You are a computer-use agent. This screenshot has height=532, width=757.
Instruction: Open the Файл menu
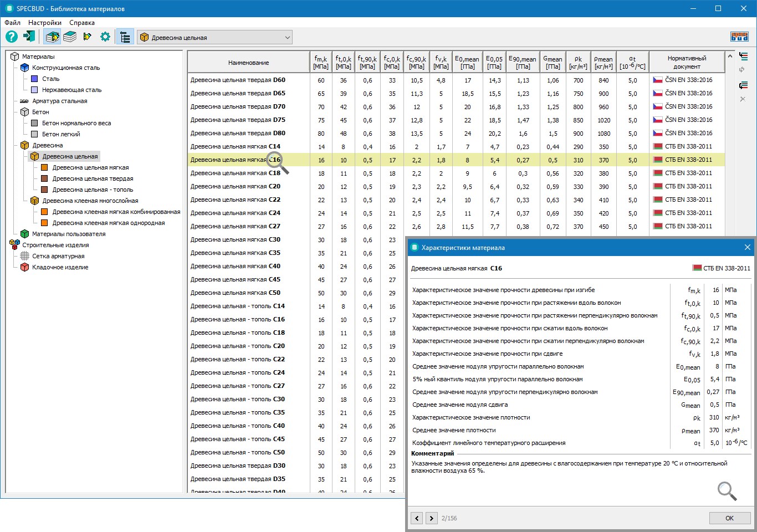[13, 23]
